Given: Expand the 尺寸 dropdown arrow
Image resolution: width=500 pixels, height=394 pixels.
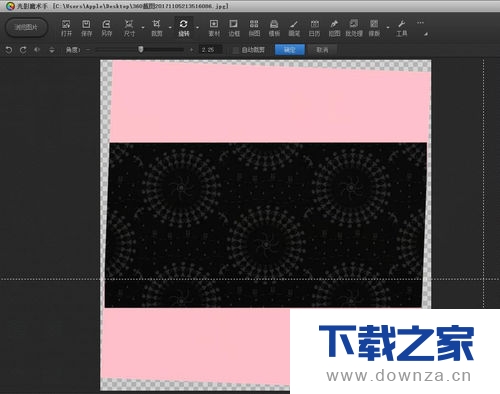Looking at the screenshot, I should point(143,27).
